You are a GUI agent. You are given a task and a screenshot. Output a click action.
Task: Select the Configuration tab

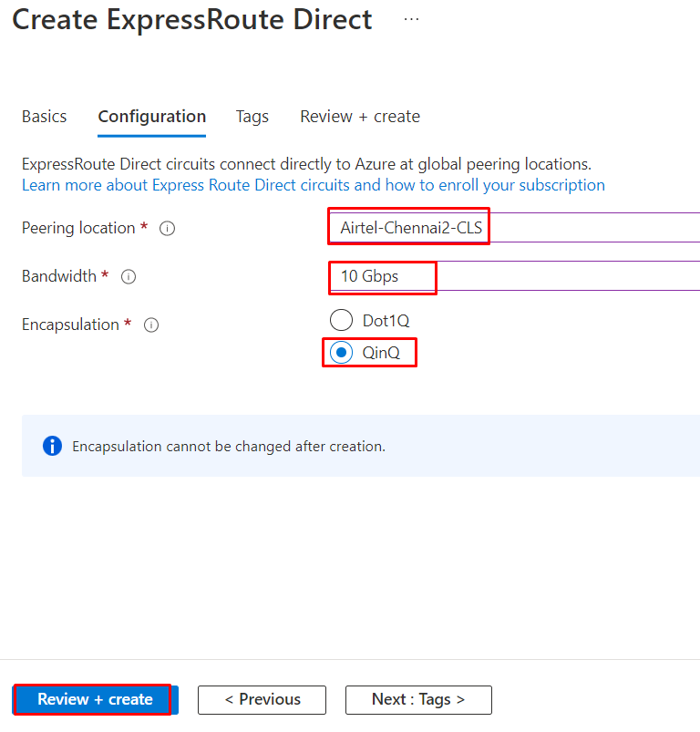pos(152,117)
